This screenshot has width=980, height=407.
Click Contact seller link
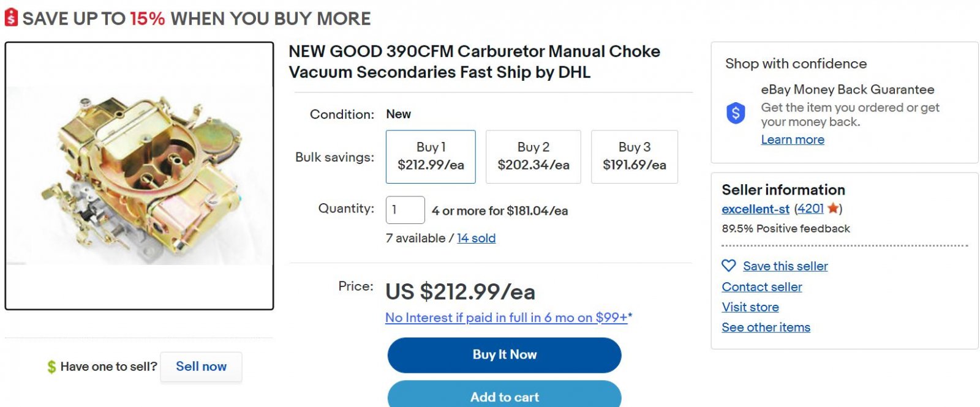tap(761, 286)
